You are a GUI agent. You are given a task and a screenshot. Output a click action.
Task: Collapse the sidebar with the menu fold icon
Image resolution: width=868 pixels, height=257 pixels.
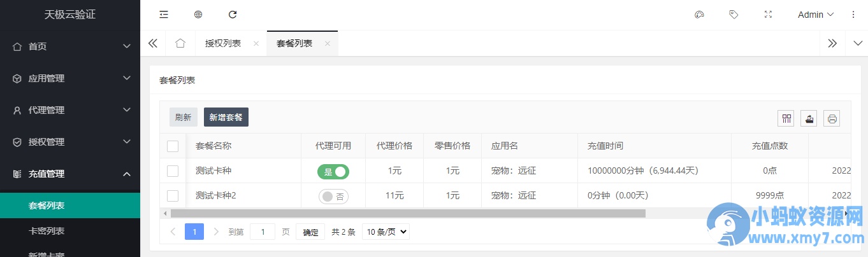tap(164, 15)
